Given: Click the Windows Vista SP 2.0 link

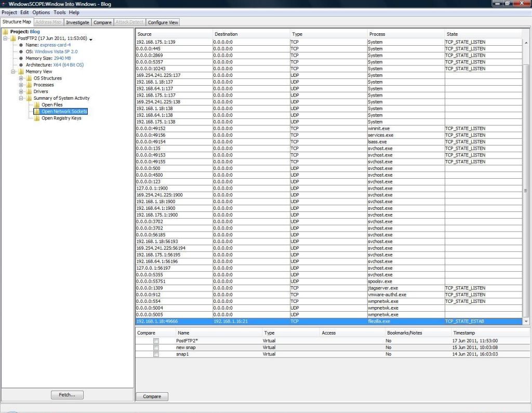Looking at the screenshot, I should [x=56, y=51].
